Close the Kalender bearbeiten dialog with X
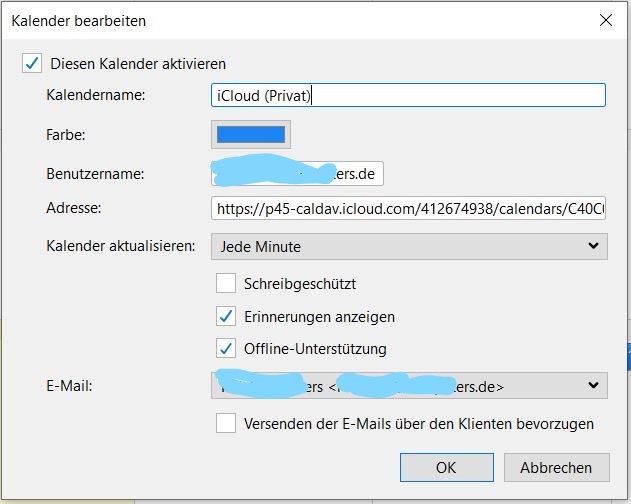Image resolution: width=631 pixels, height=504 pixels. click(605, 18)
